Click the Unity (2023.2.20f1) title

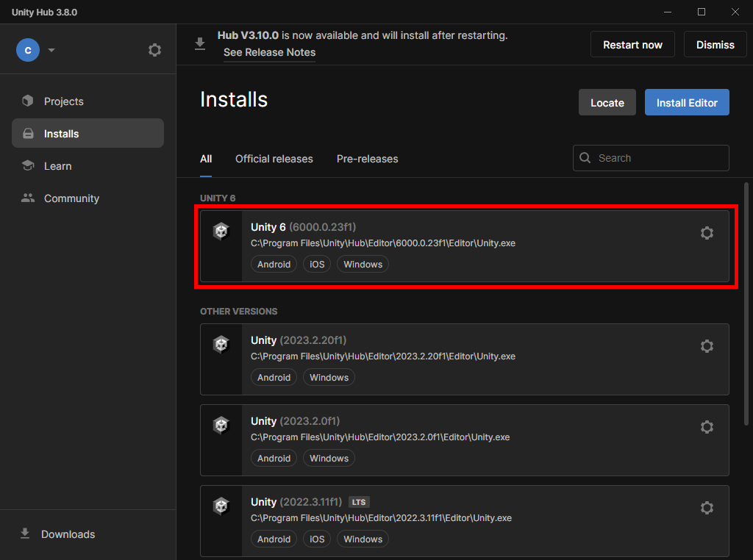tap(299, 340)
